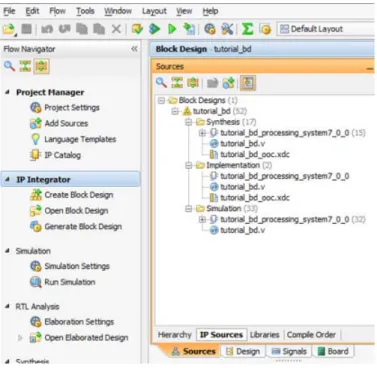Collapse the RTL Analysis section
This screenshot has width=377, height=368.
[x=8, y=306]
